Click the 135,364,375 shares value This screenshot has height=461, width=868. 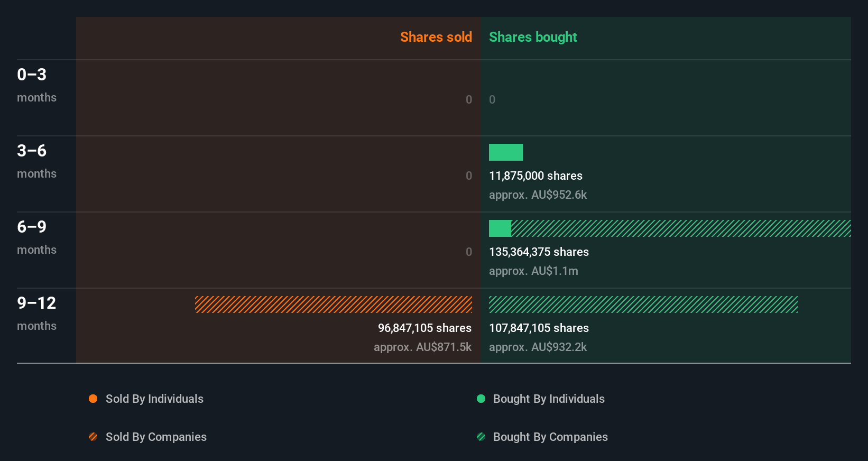point(539,252)
